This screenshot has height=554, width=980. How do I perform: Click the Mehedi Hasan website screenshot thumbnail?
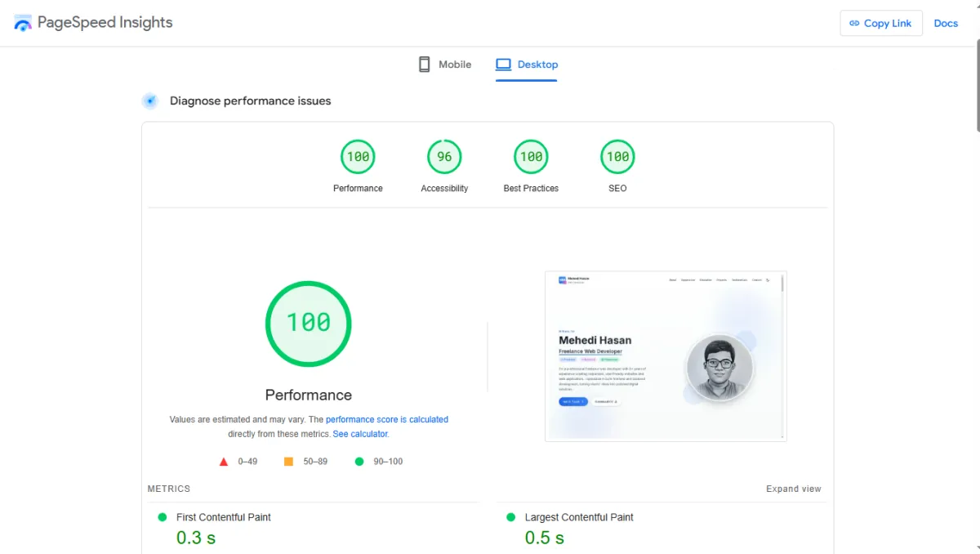tap(666, 356)
